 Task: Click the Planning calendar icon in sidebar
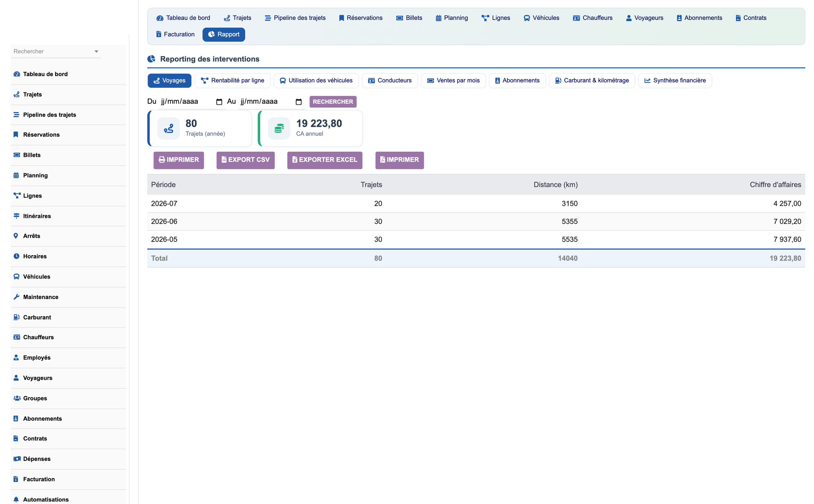[x=16, y=175]
